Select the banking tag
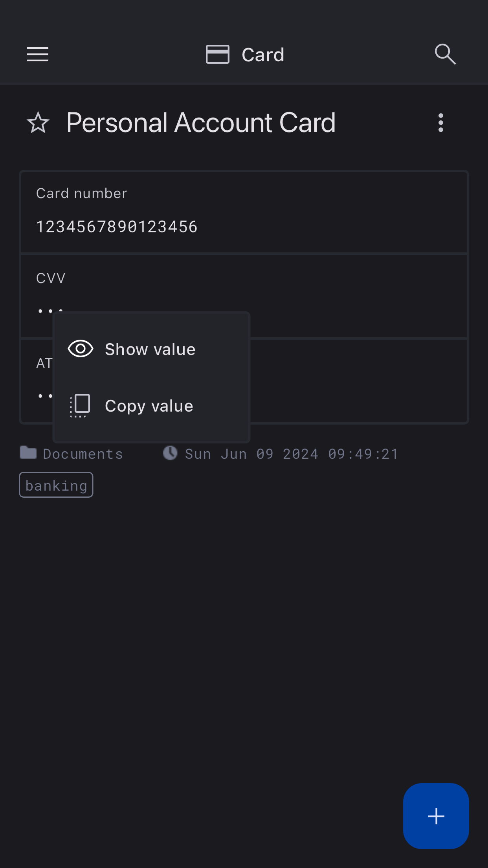Image resolution: width=488 pixels, height=868 pixels. click(56, 485)
